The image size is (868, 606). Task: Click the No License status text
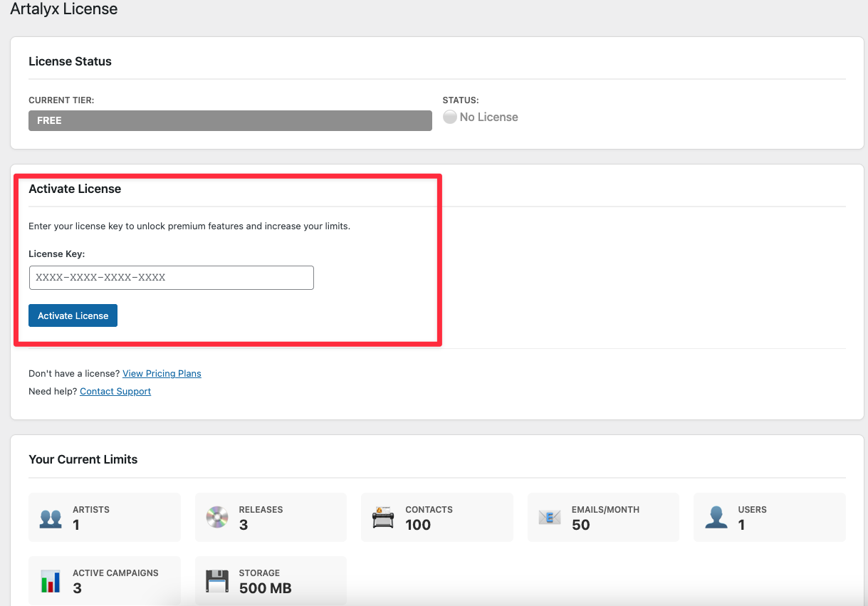(488, 117)
